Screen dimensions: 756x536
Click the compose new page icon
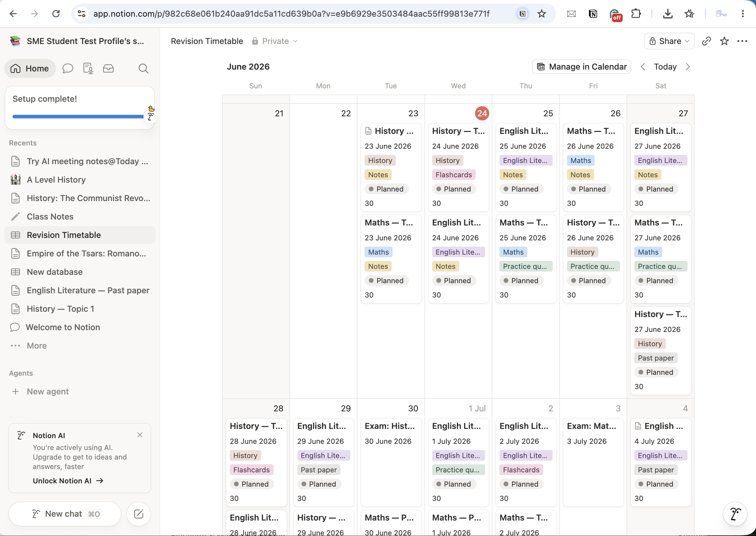tap(139, 514)
